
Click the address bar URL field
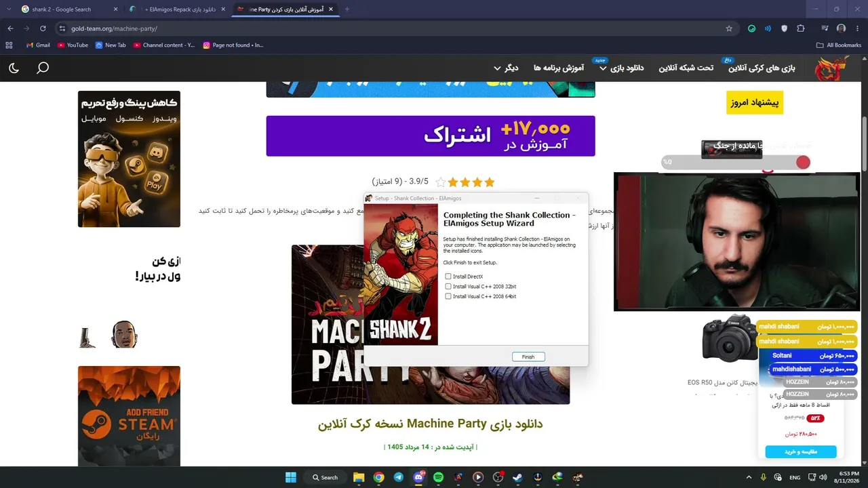click(393, 28)
